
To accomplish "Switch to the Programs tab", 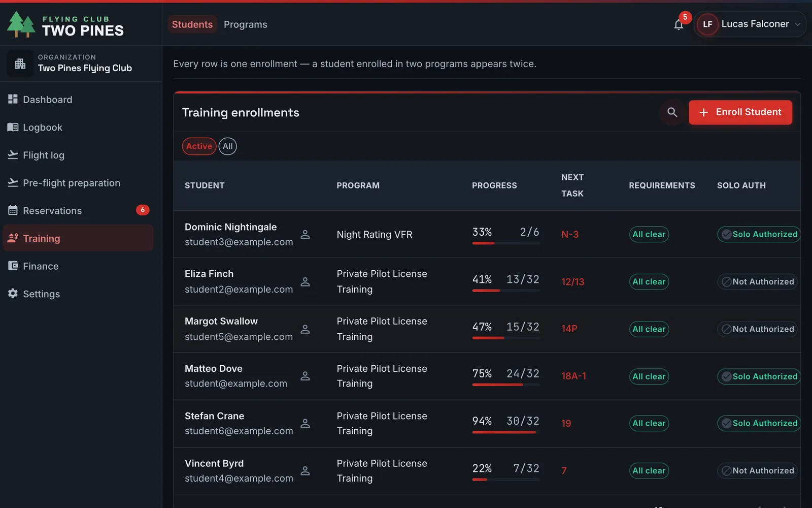I will [246, 24].
